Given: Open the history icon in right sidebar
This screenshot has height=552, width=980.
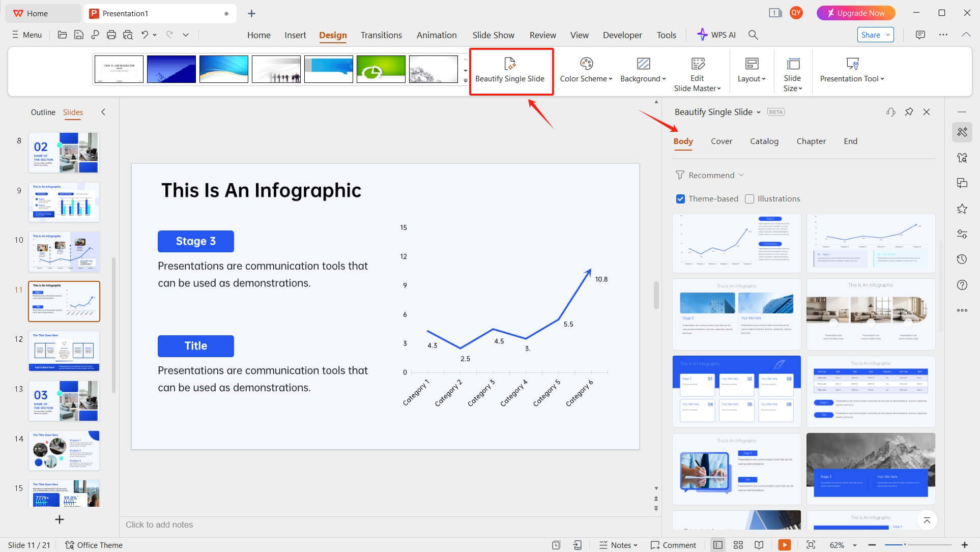Looking at the screenshot, I should (962, 259).
